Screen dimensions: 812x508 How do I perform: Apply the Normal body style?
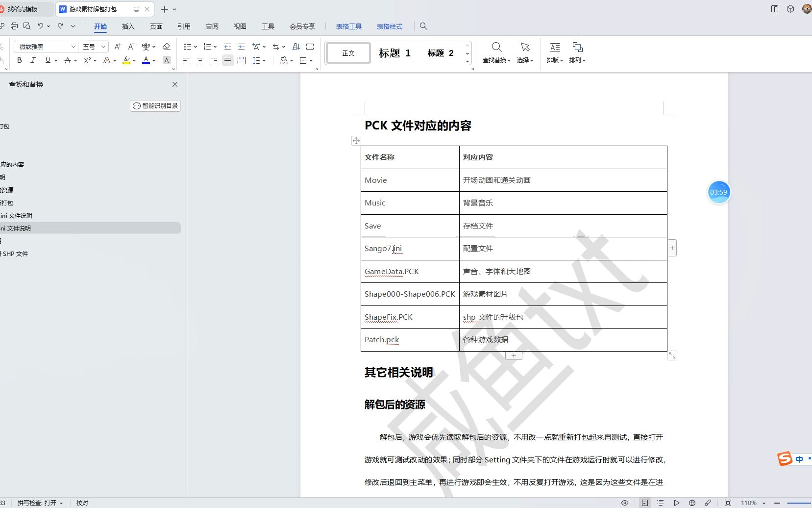[348, 53]
